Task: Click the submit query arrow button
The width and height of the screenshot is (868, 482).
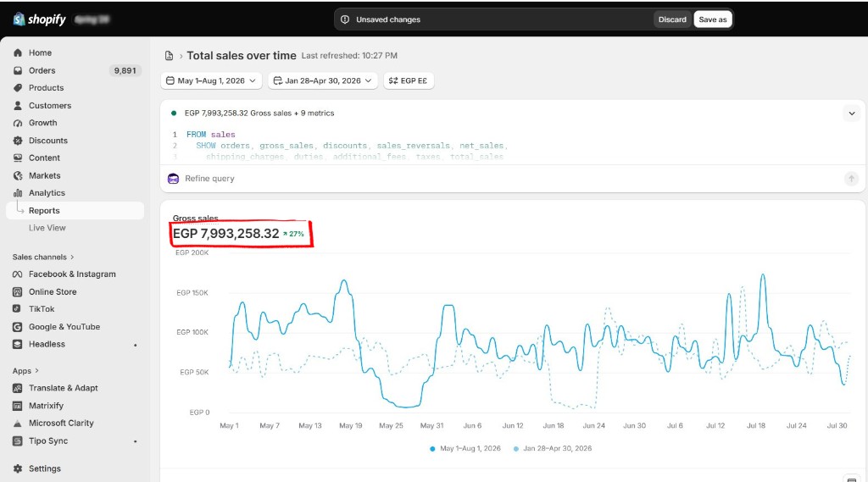Action: point(851,178)
